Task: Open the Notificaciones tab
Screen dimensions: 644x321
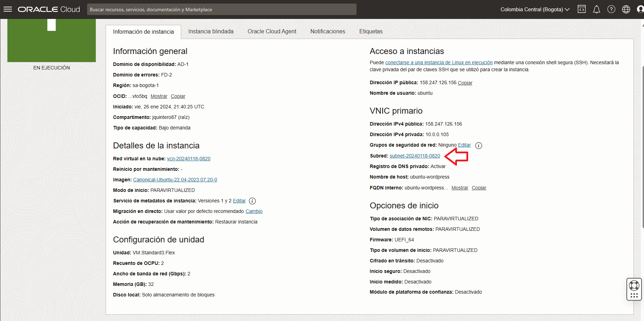Action: click(x=327, y=32)
